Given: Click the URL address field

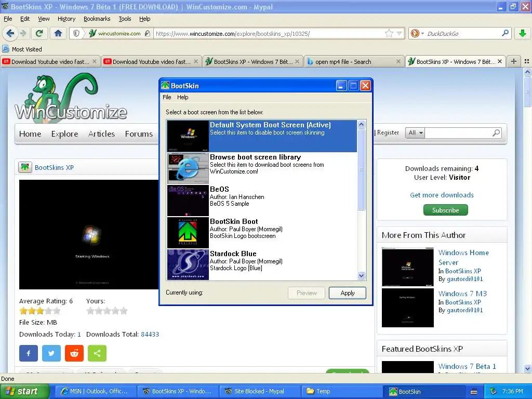Looking at the screenshot, I should (268, 33).
